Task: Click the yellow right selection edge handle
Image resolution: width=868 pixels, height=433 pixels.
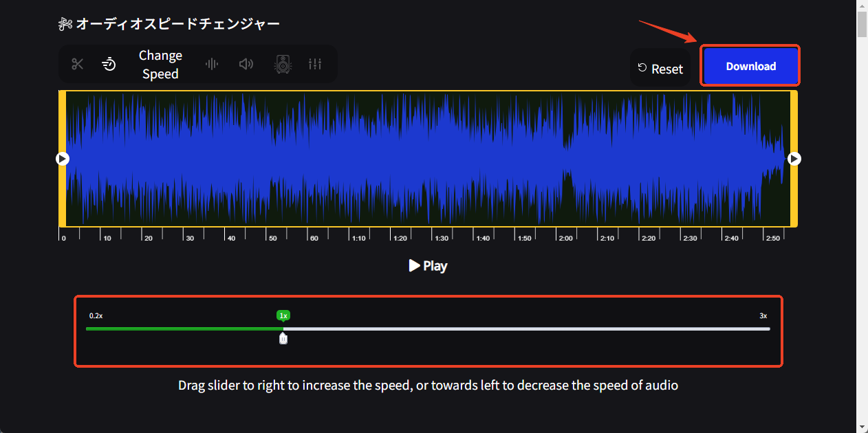Action: (794, 158)
